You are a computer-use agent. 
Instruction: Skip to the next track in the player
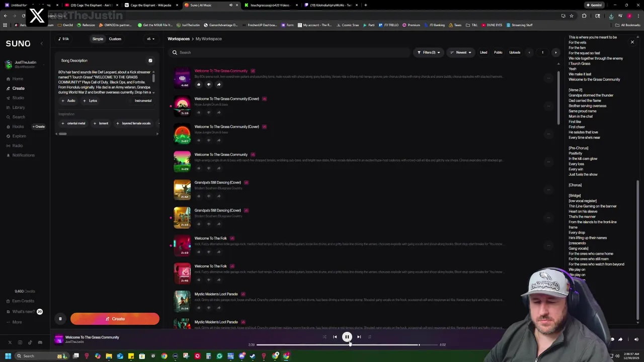(359, 337)
